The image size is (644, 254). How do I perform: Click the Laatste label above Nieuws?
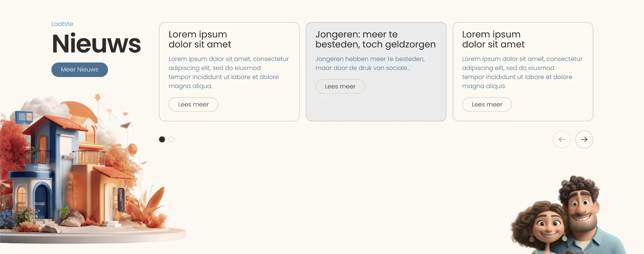coord(62,24)
